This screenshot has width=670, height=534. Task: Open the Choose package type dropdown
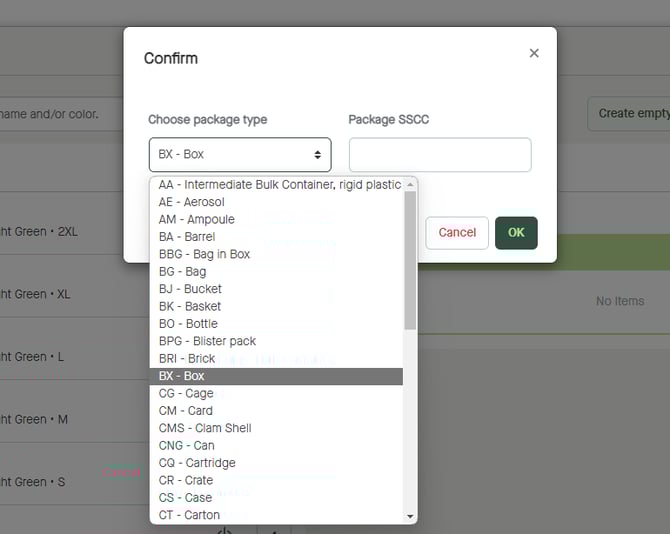pyautogui.click(x=240, y=155)
